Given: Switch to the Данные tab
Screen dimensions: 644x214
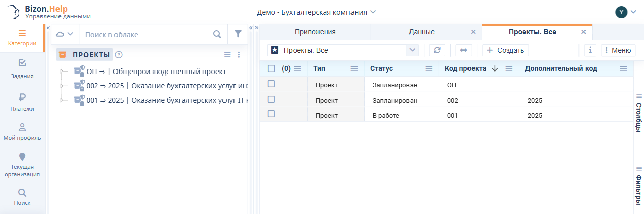Looking at the screenshot, I should tap(421, 32).
